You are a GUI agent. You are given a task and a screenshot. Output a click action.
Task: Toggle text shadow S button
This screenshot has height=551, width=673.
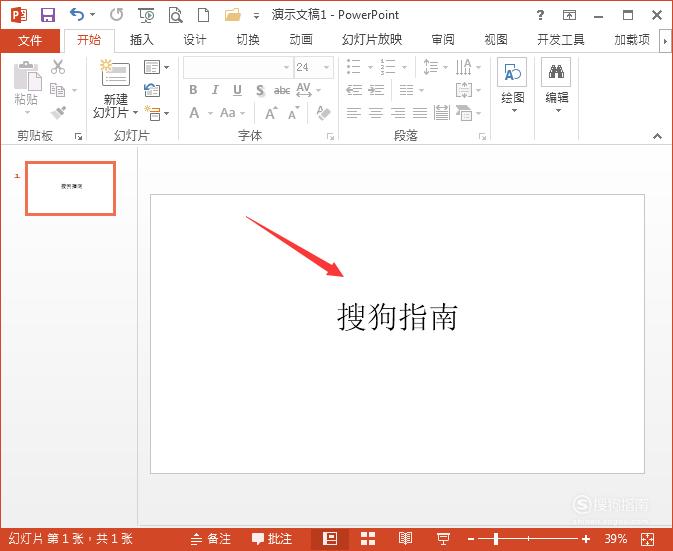(260, 91)
